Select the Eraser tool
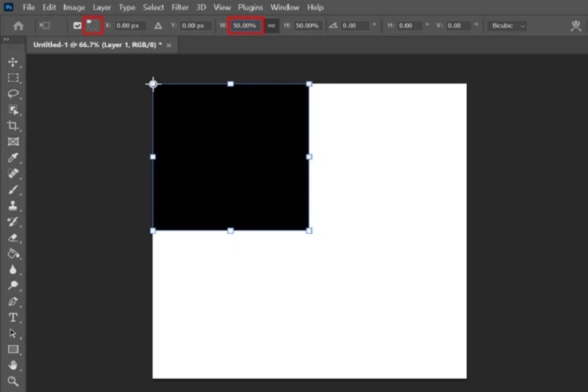Viewport: 588px width, 392px height. 12,238
